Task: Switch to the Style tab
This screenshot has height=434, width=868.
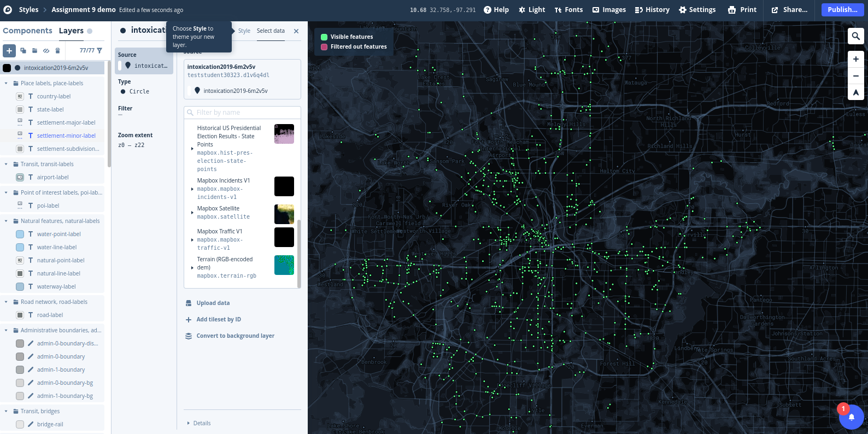Action: 244,31
